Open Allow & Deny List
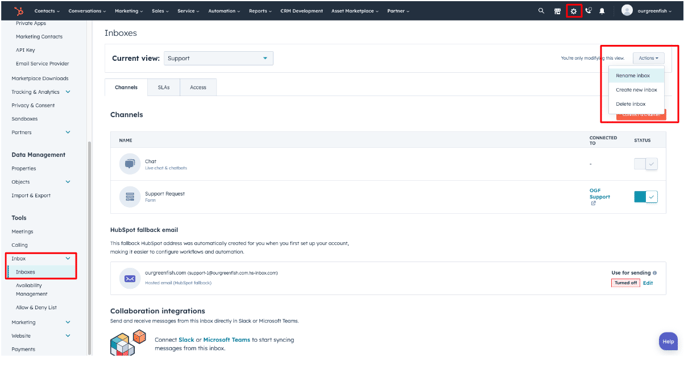This screenshot has height=365, width=688. pos(36,308)
